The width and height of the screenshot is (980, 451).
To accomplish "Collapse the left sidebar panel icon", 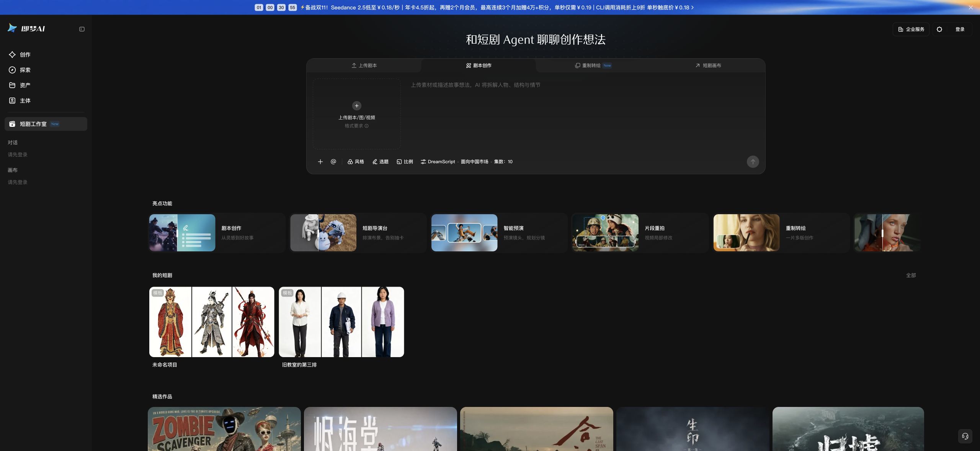I will coord(82,29).
